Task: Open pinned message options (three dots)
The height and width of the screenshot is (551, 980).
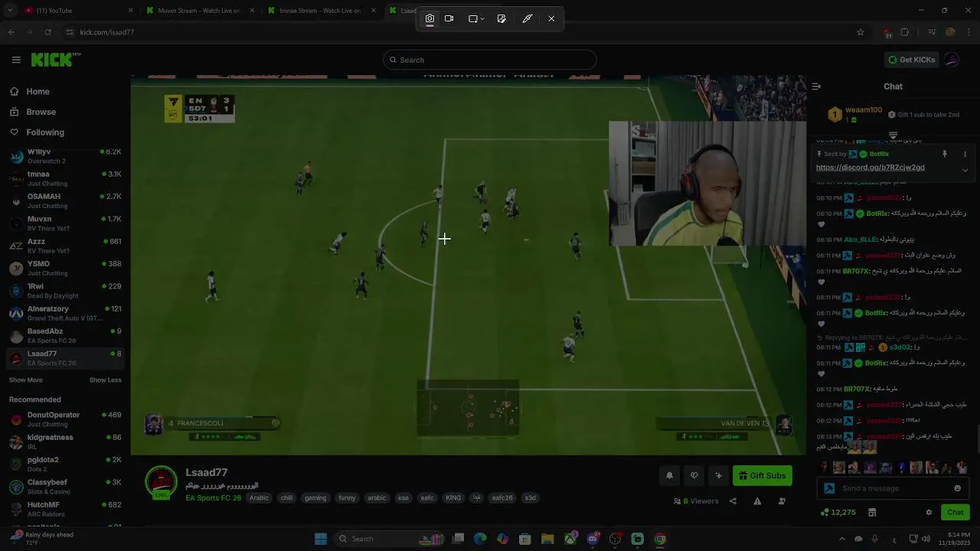Action: tap(965, 154)
